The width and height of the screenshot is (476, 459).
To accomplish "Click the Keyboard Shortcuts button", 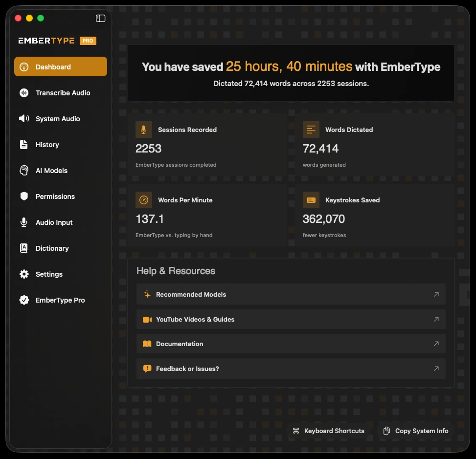I will point(329,431).
